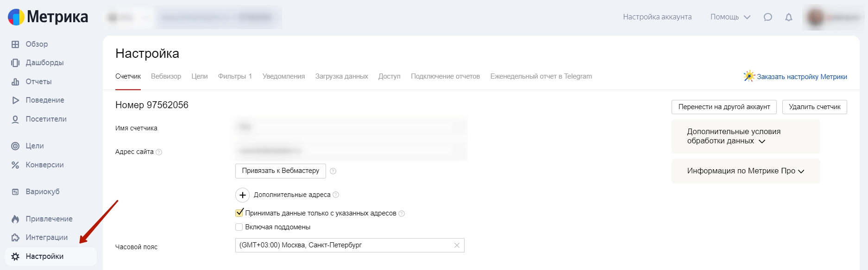Expand the Помощь dropdown menu

tap(730, 17)
